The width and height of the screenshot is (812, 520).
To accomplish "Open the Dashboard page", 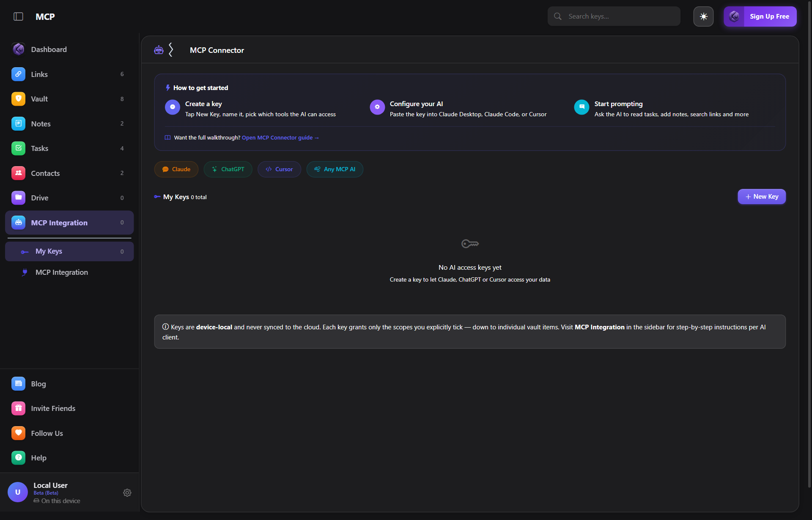I will coord(69,49).
